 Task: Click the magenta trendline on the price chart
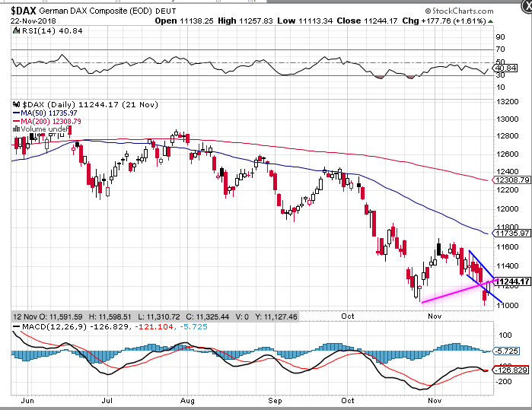(449, 293)
